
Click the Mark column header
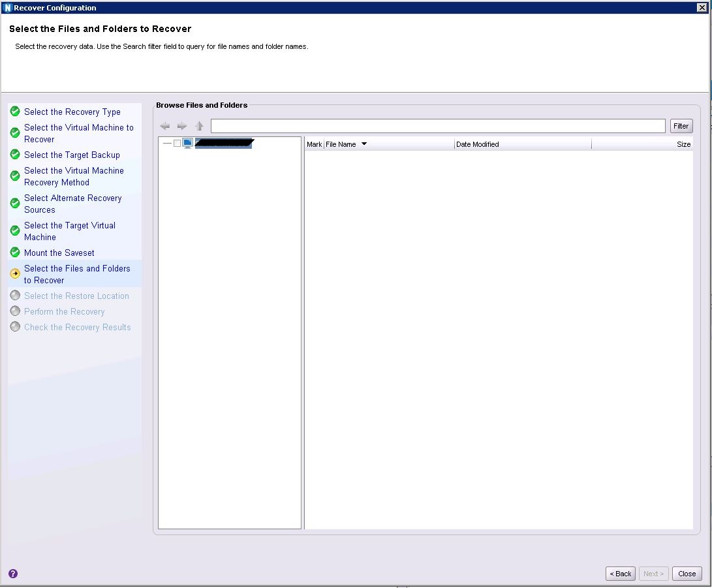tap(314, 144)
